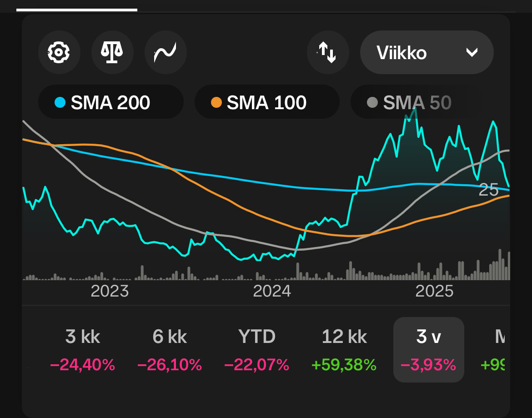The image size is (532, 418).
Task: Open the Viikko interval dropdown
Action: coord(427,52)
